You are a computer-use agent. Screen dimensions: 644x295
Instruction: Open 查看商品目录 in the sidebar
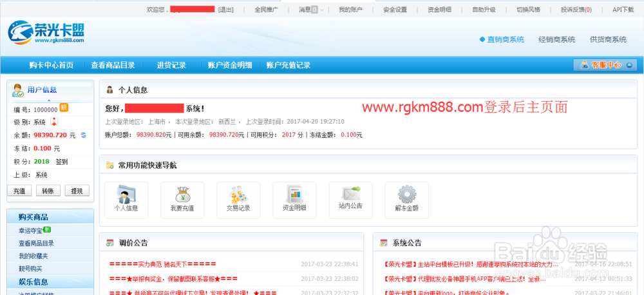click(x=36, y=243)
